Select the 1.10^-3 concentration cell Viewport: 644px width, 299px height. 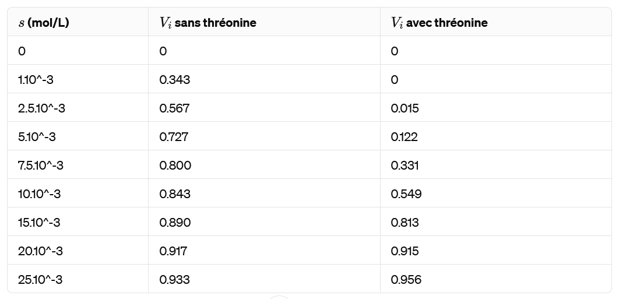click(36, 80)
